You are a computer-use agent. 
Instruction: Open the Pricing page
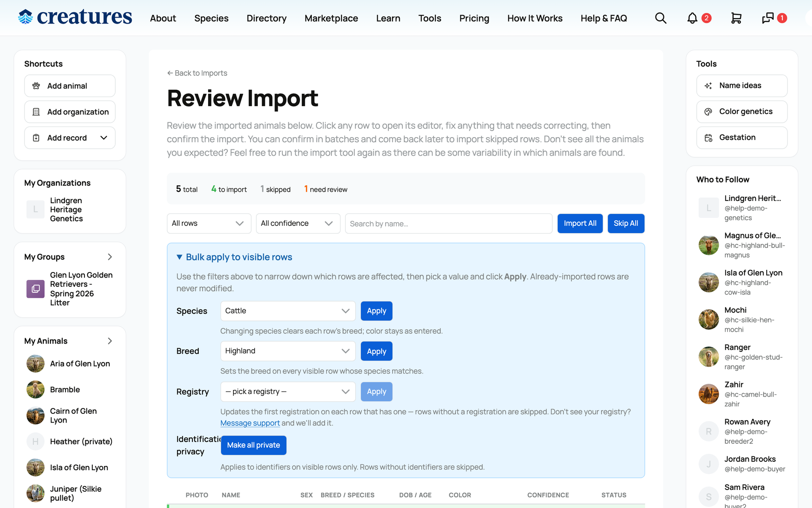pyautogui.click(x=474, y=18)
